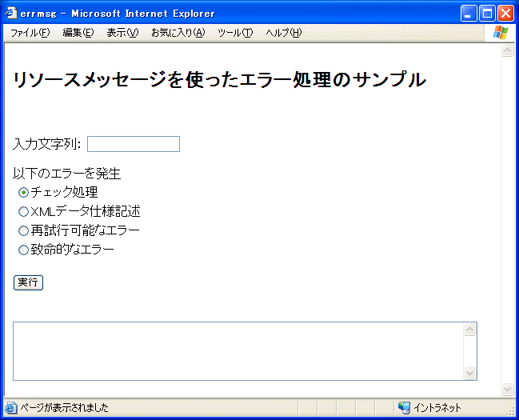Close the errmsg browser window
This screenshot has height=420, width=519.
[x=505, y=14]
